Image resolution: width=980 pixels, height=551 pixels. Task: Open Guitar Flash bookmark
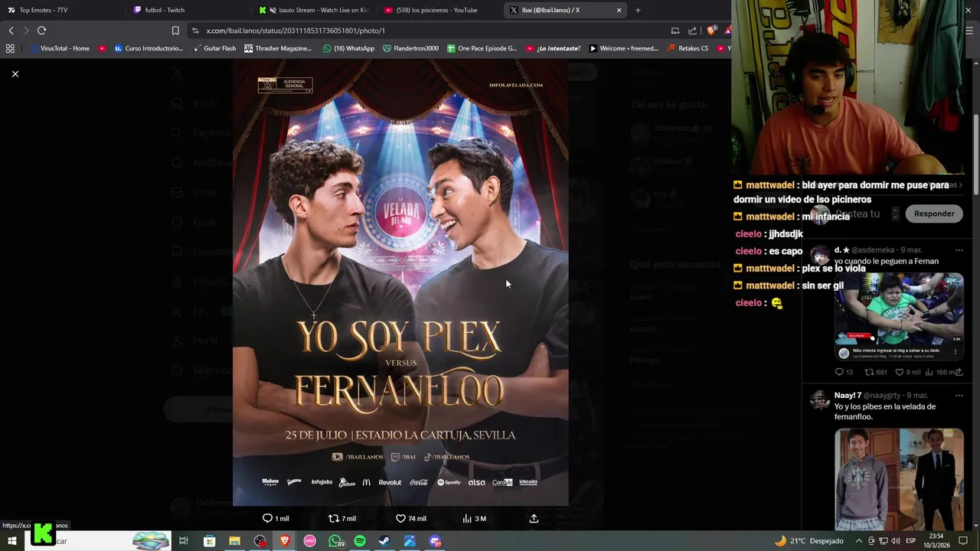coord(214,48)
